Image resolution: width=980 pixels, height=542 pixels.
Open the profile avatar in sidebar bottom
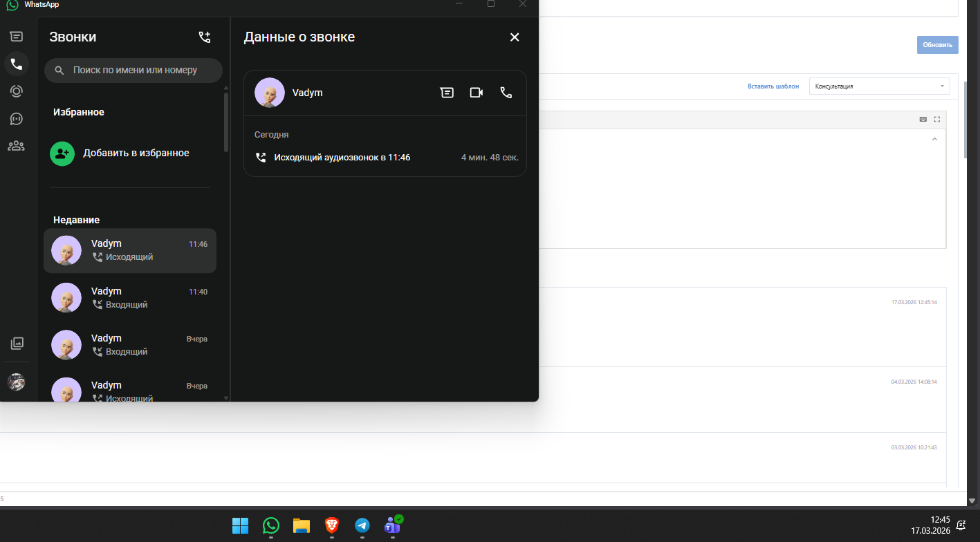(16, 382)
